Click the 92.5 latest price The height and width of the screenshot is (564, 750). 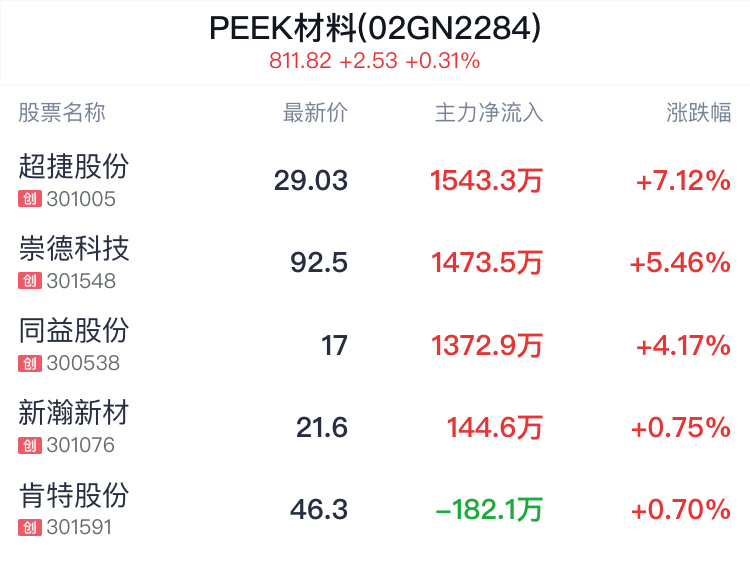point(319,263)
